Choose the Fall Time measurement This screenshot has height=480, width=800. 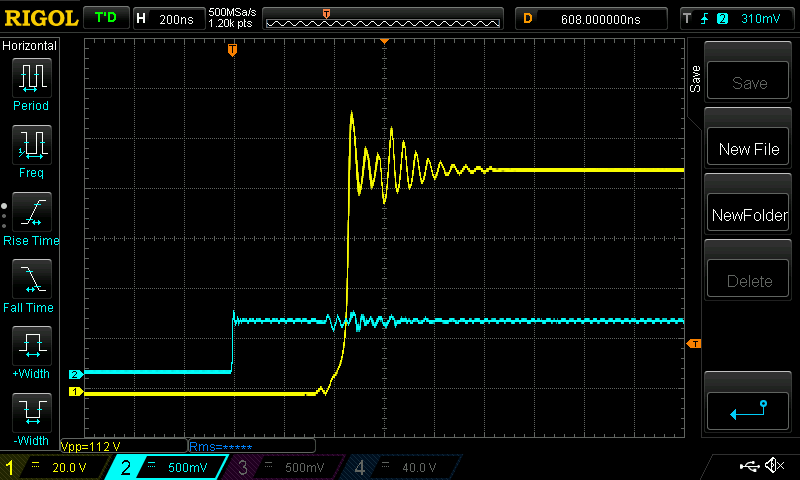[x=31, y=286]
